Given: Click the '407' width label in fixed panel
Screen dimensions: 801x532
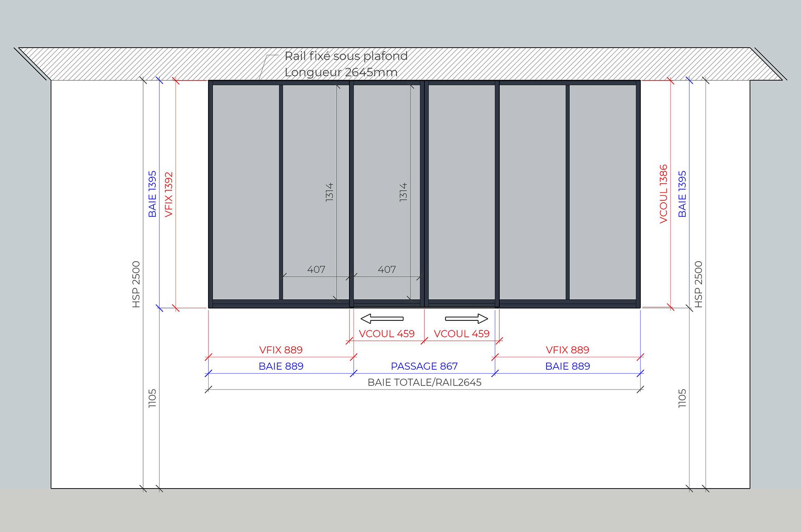Looking at the screenshot, I should coord(316,270).
